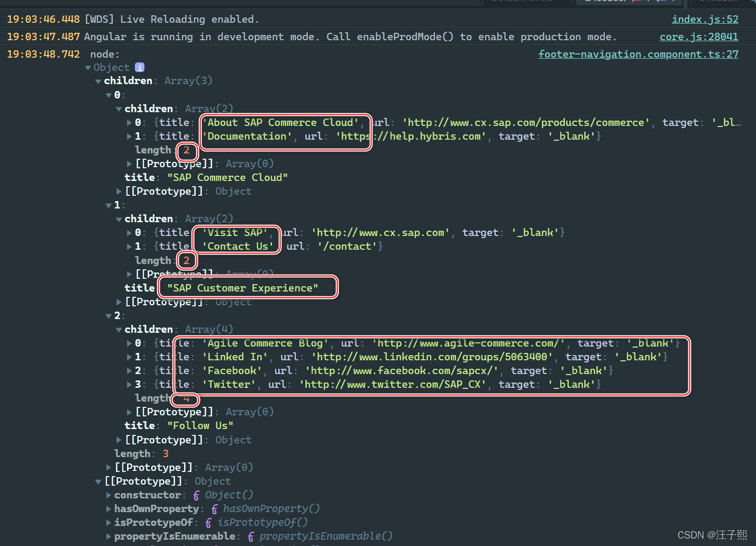Open the core.js:28041 source link
This screenshot has height=546, width=756.
[x=699, y=37]
